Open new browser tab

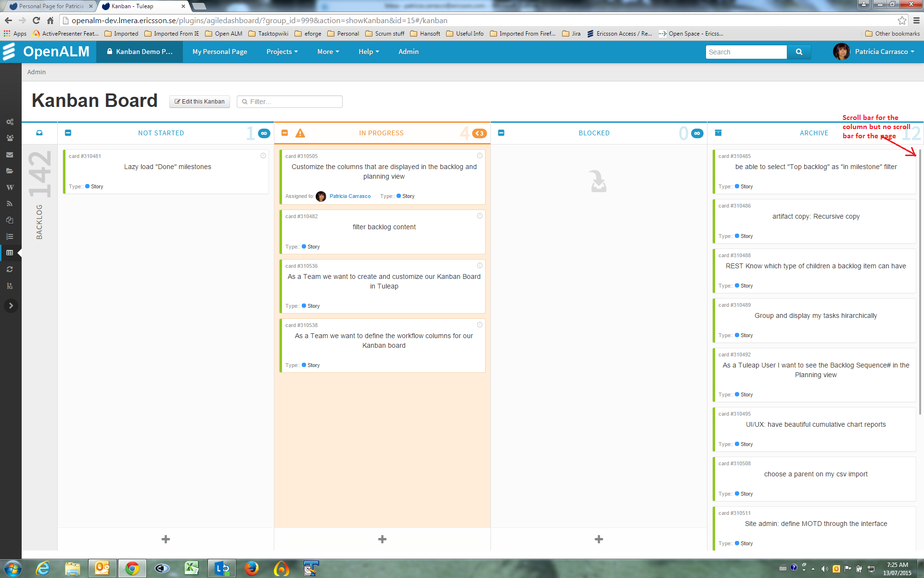(199, 6)
